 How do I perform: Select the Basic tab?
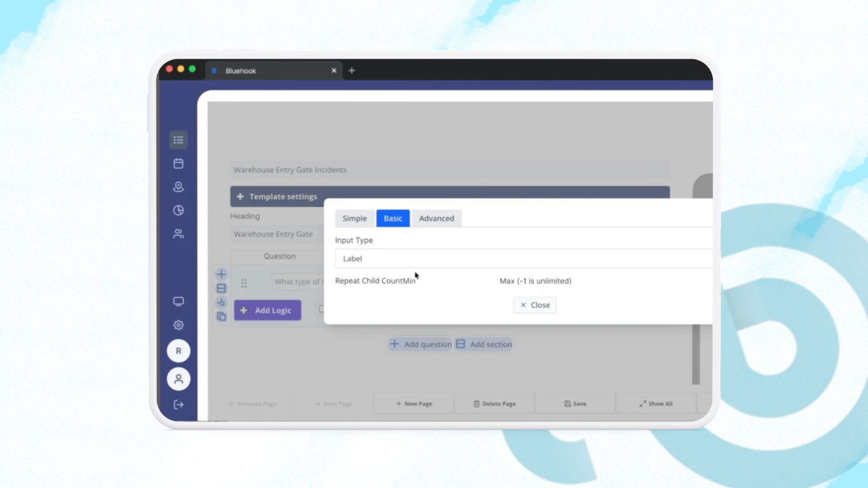[393, 218]
